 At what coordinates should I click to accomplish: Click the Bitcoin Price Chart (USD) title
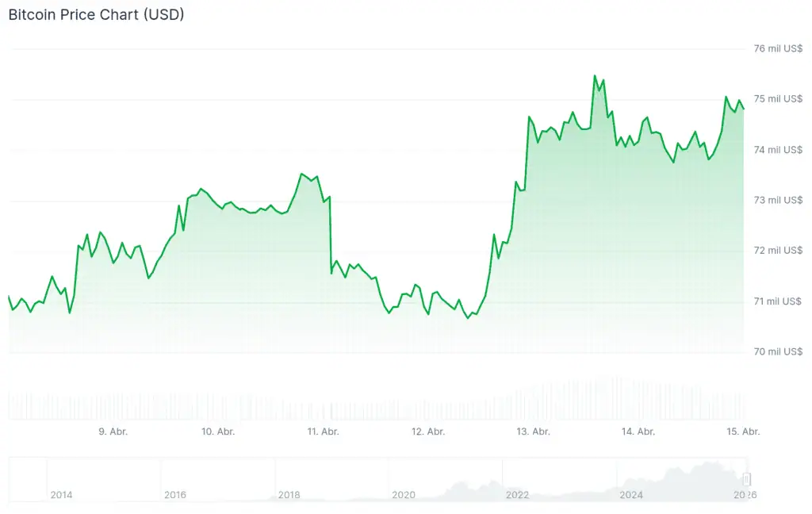click(96, 14)
